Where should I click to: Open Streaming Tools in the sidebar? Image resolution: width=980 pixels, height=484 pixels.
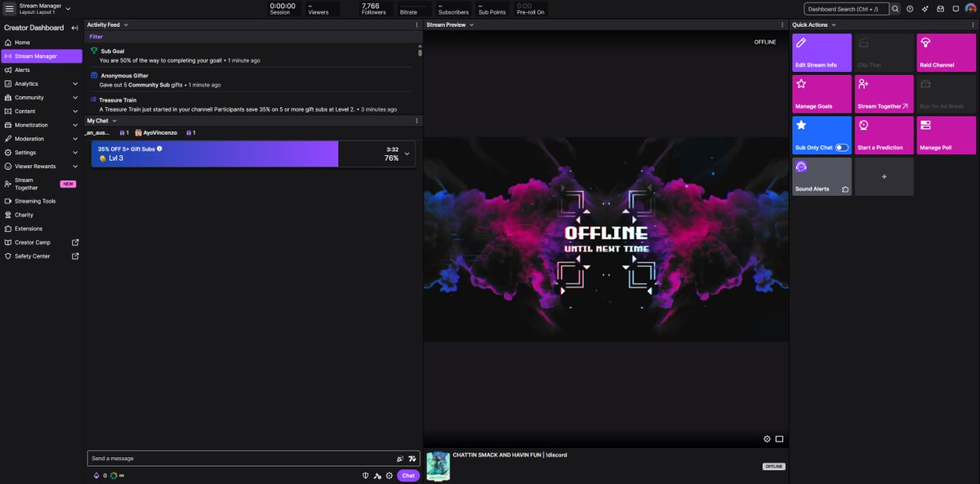[41, 201]
